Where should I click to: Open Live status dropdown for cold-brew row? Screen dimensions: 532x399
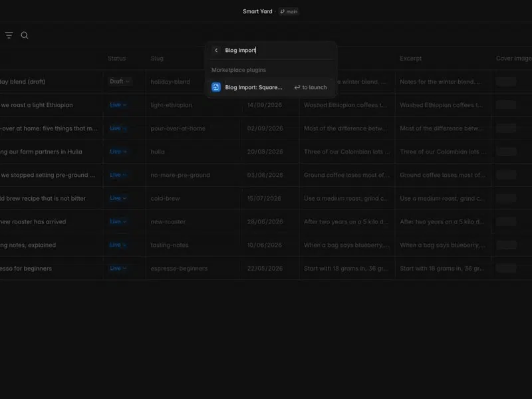(x=118, y=198)
